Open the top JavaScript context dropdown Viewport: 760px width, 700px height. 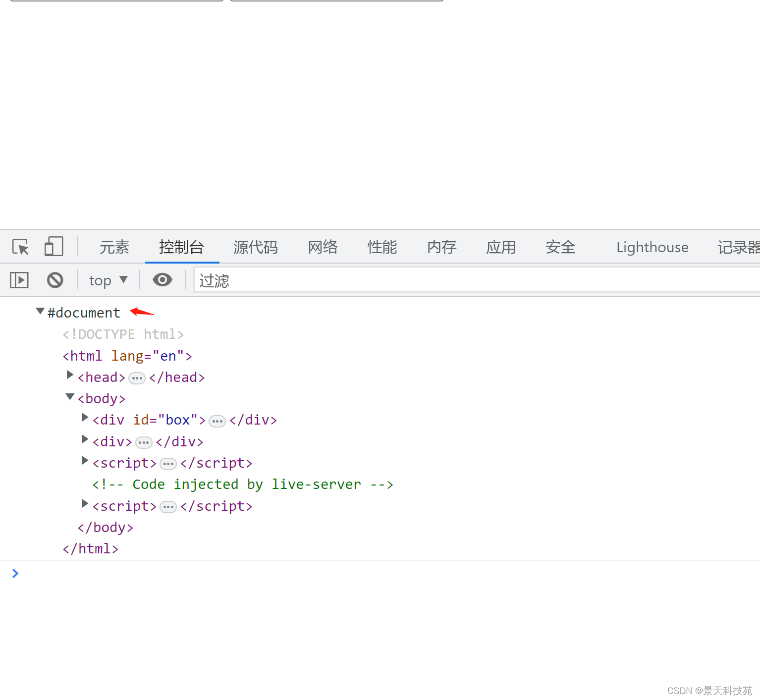point(109,280)
